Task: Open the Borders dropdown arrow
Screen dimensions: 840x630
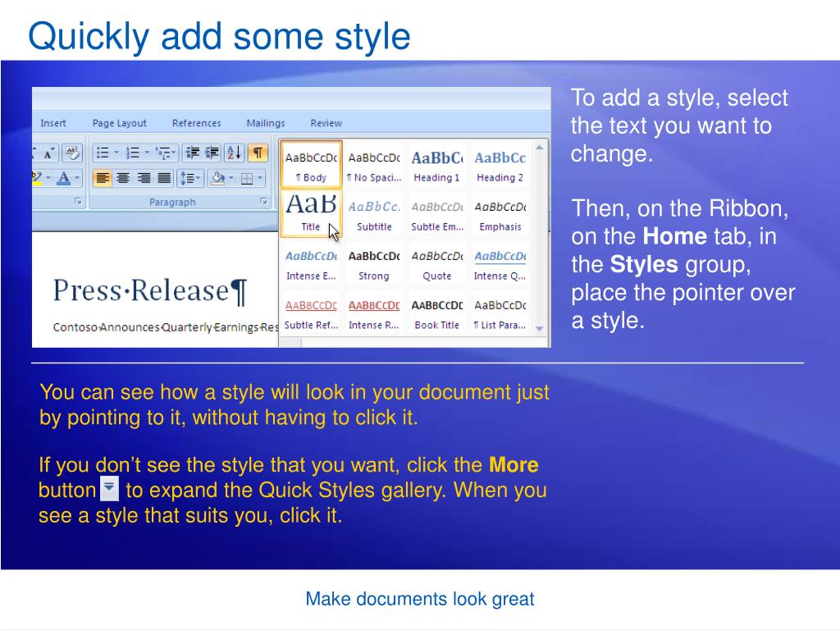Action: (260, 178)
